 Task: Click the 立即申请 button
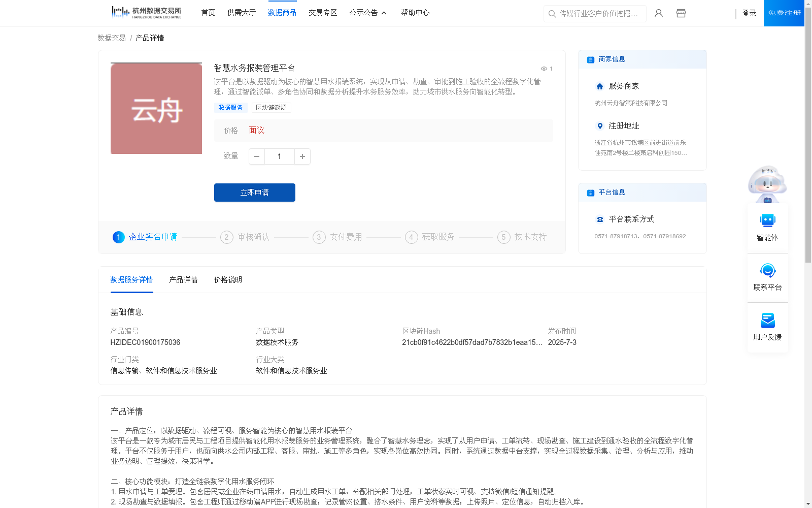point(255,193)
